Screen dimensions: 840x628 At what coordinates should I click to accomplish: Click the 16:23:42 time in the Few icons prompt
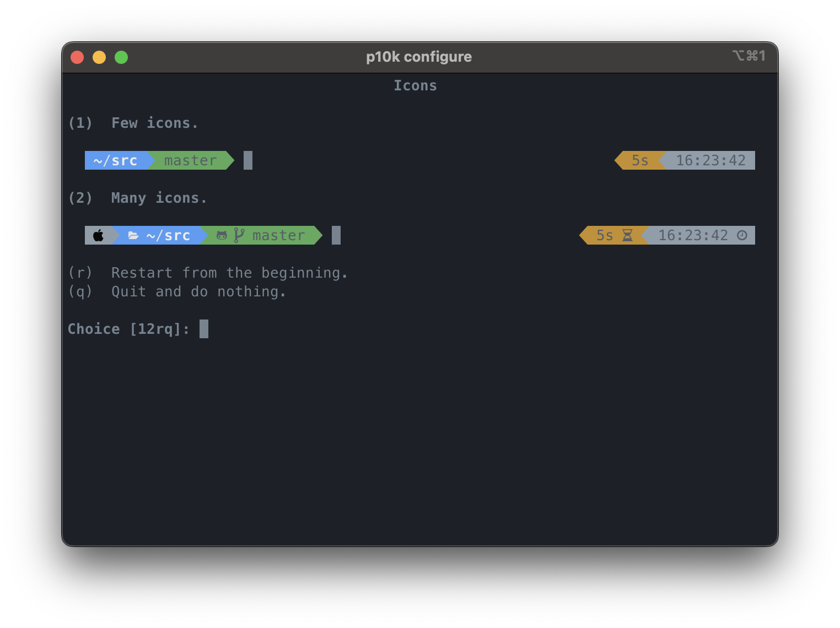tap(710, 160)
